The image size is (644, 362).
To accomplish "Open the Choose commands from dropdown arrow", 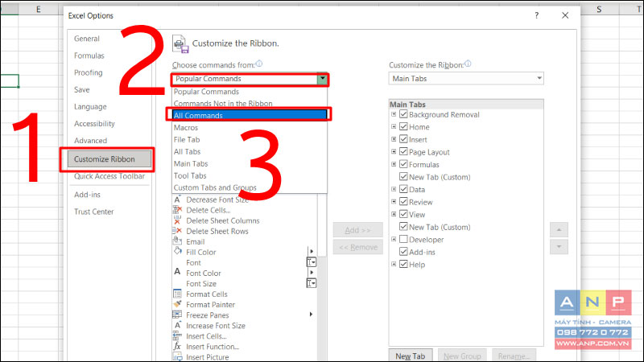I will pyautogui.click(x=323, y=79).
